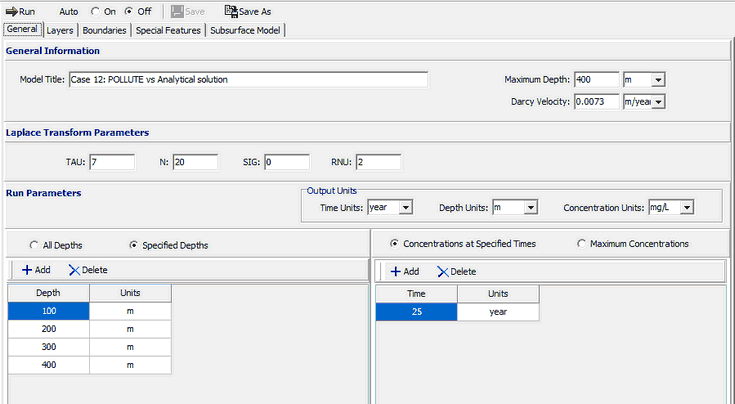Expand Darcy Velocity units dropdown
This screenshot has height=404, width=735.
pyautogui.click(x=658, y=101)
